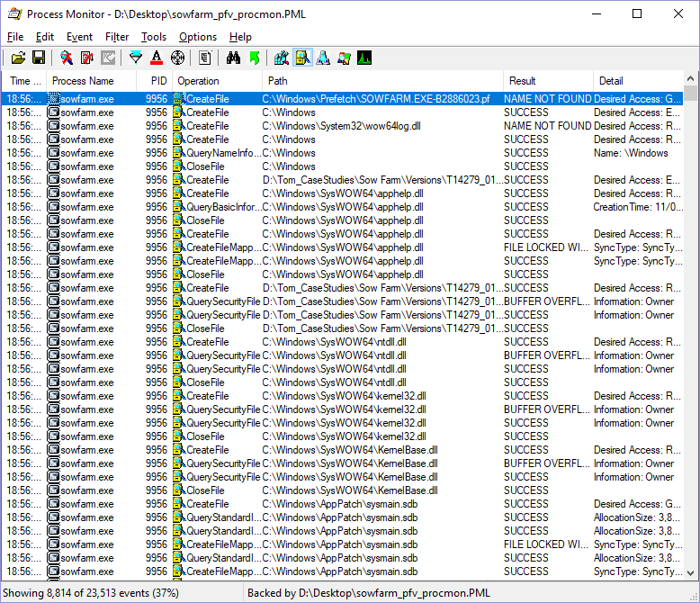
Task: Open the Help menu
Action: pyautogui.click(x=240, y=37)
